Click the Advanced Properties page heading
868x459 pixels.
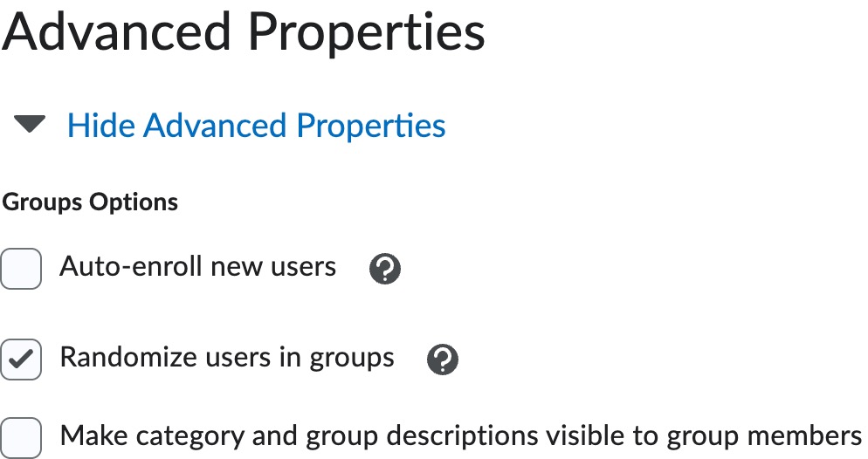coord(244,31)
